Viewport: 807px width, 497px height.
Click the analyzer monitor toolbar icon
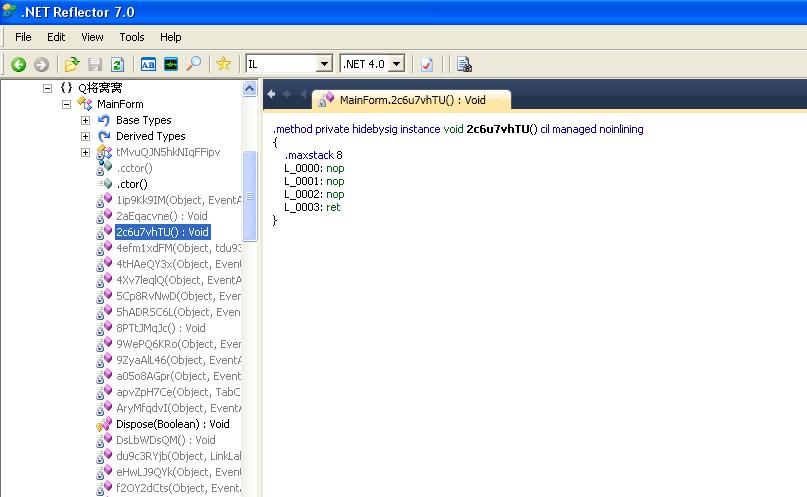pyautogui.click(x=171, y=64)
